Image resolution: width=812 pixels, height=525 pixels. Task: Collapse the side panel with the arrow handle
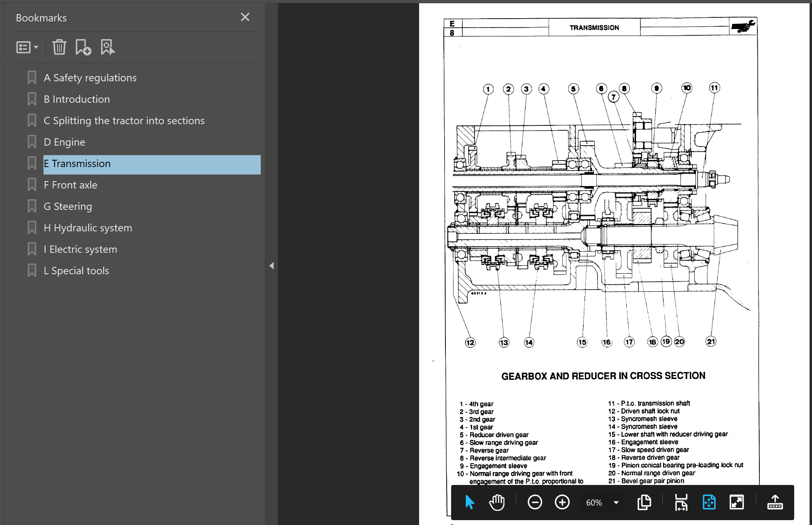click(x=271, y=266)
